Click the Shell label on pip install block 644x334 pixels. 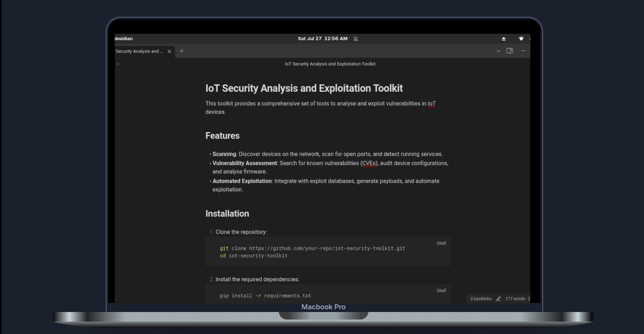coord(441,291)
